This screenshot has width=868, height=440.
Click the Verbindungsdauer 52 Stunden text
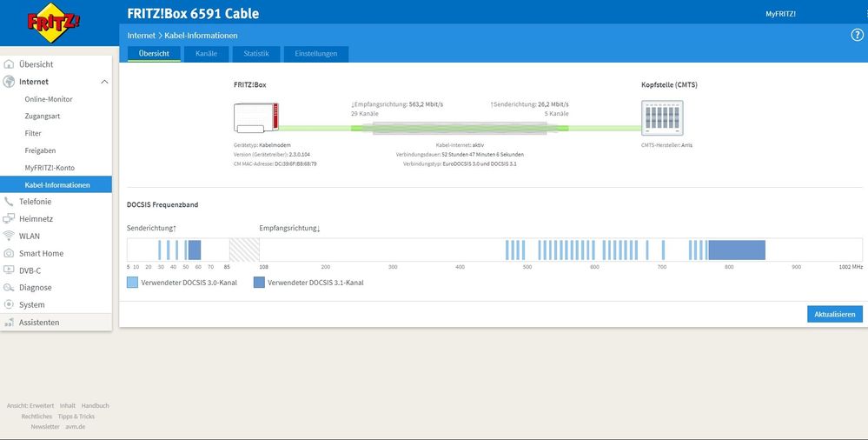460,155
